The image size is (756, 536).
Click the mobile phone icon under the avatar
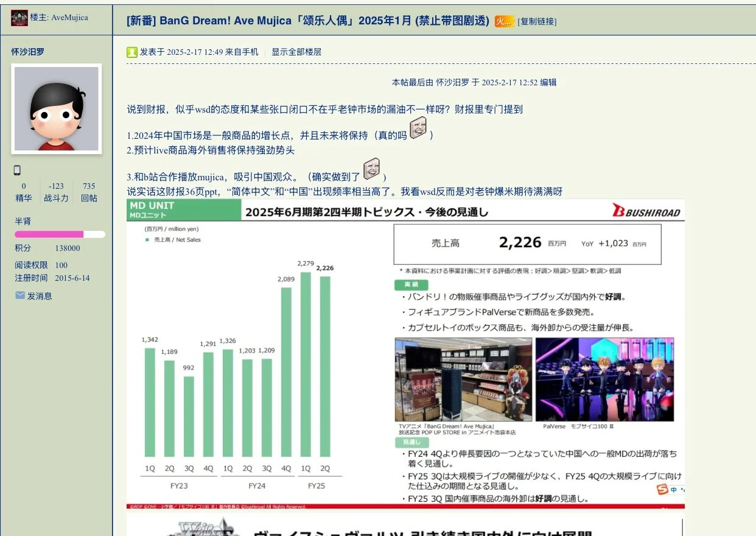(x=17, y=171)
